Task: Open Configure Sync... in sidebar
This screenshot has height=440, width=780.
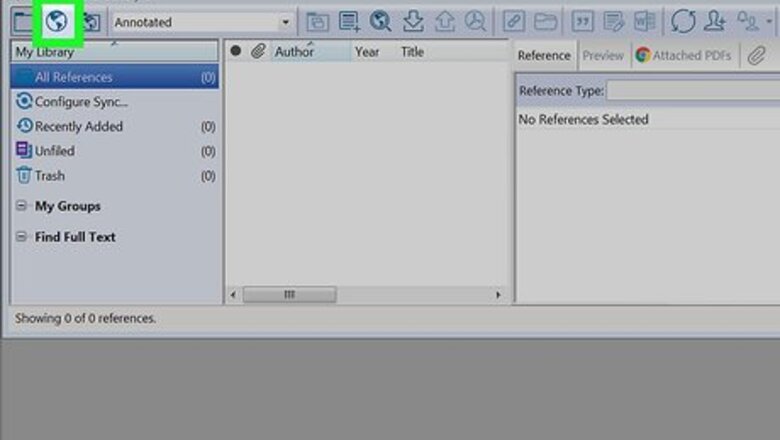Action: tap(82, 101)
